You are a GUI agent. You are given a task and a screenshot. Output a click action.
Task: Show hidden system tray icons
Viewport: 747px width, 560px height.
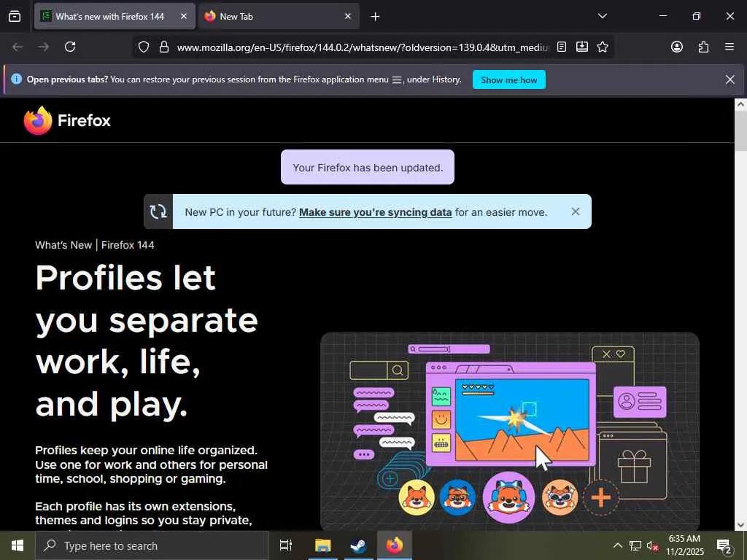(x=617, y=545)
